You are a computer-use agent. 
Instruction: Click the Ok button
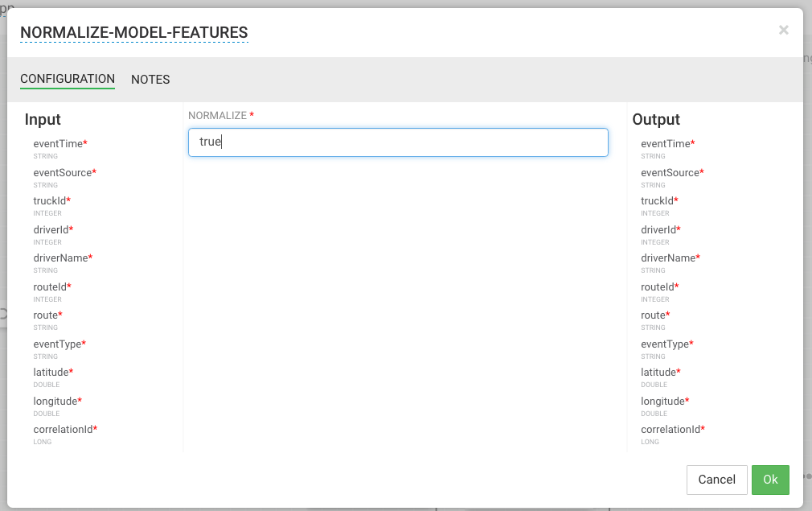[x=770, y=480]
